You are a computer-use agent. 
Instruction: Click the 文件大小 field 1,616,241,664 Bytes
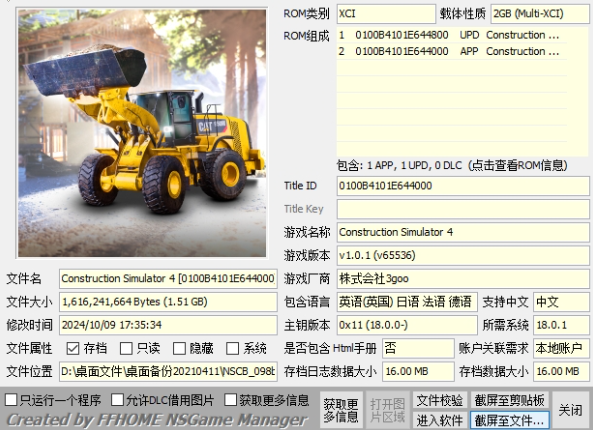(x=168, y=302)
